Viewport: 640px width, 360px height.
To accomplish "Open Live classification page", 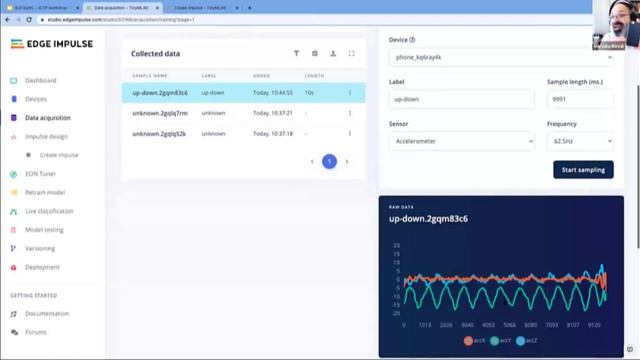I will [x=49, y=211].
